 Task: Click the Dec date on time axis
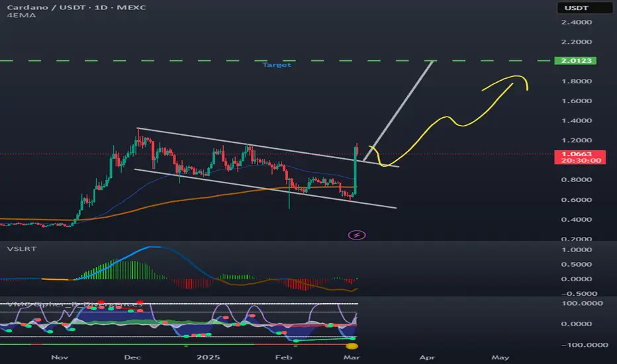click(x=132, y=357)
